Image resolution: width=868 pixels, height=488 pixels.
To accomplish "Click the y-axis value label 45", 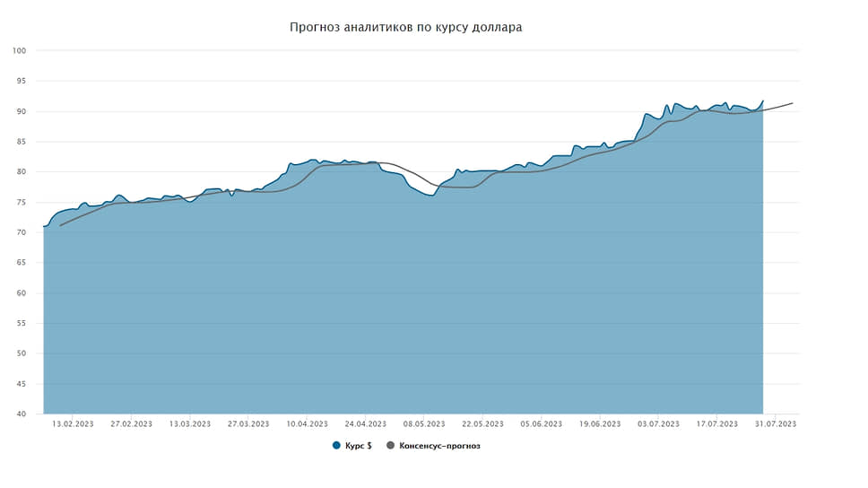I will [21, 384].
